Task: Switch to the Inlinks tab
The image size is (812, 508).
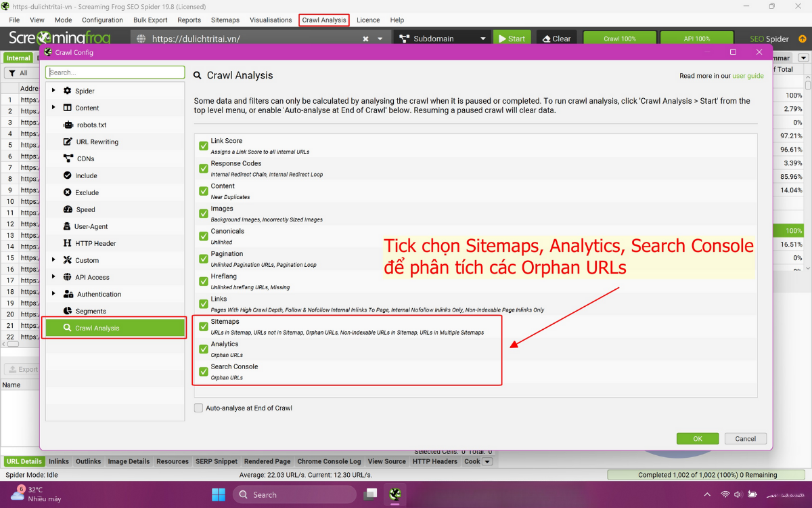Action: pos(59,462)
